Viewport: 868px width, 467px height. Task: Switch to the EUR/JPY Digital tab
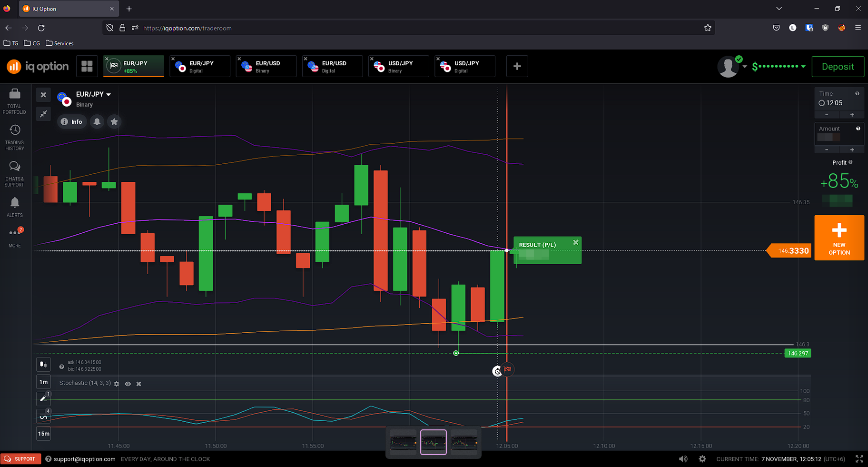point(200,66)
